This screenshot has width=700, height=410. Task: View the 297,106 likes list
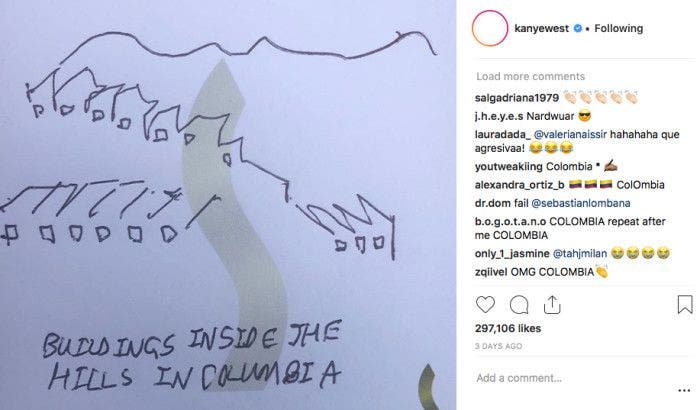click(508, 328)
